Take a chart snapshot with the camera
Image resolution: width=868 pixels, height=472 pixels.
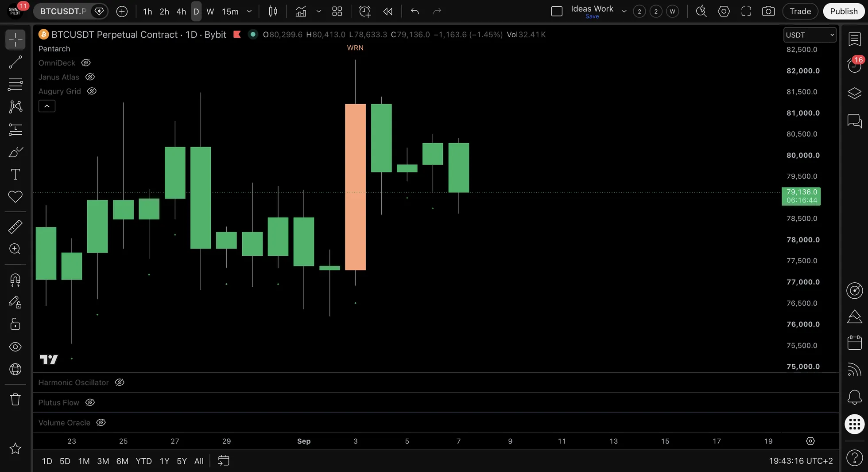768,12
